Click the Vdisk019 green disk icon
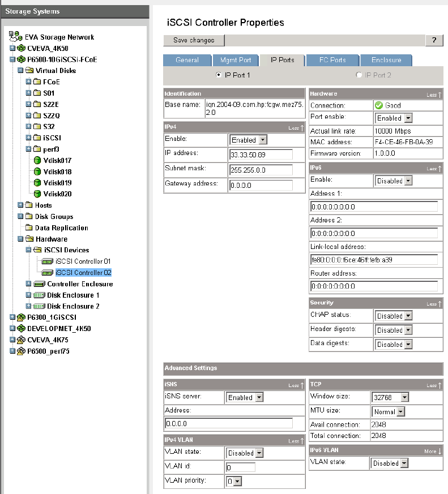The height and width of the screenshot is (494, 448). 37,183
